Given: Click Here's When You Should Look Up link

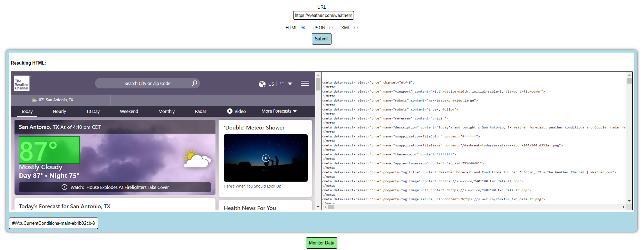Looking at the screenshot, I should [252, 186].
